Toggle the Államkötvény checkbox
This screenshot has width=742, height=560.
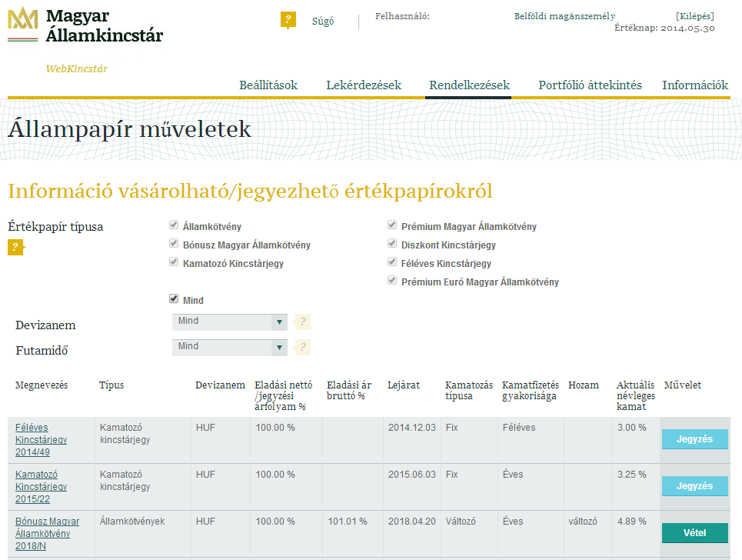(174, 225)
